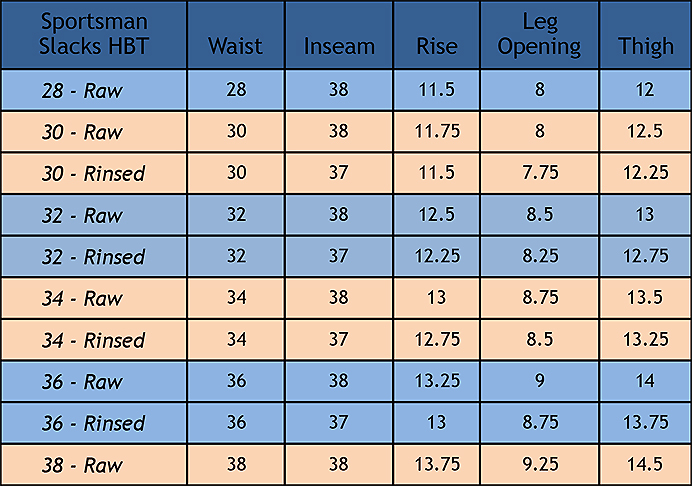
Task: Click the 7.75 leg opening value
Action: (540, 173)
